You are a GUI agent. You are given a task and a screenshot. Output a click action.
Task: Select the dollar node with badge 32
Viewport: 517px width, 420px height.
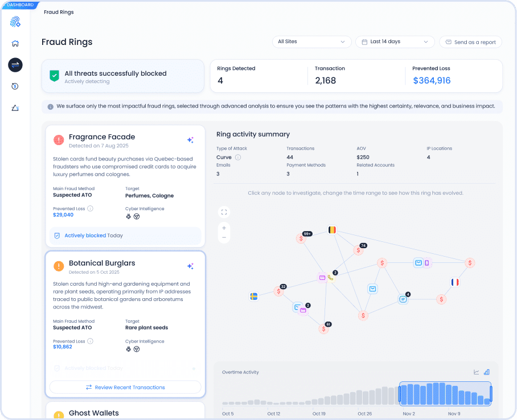click(278, 291)
